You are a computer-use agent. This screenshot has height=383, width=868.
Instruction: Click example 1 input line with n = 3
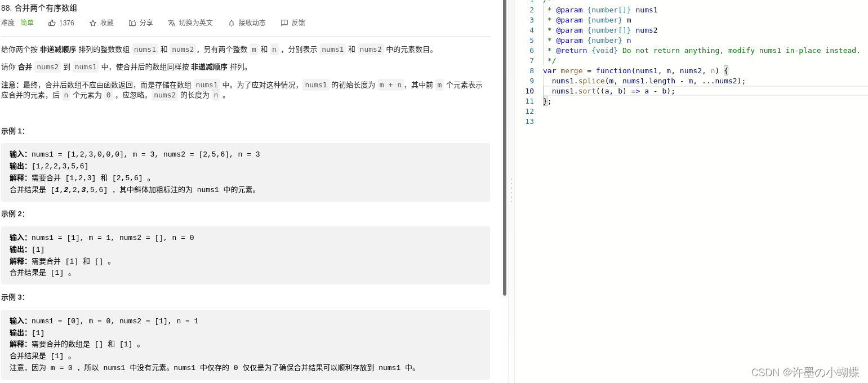click(x=135, y=154)
